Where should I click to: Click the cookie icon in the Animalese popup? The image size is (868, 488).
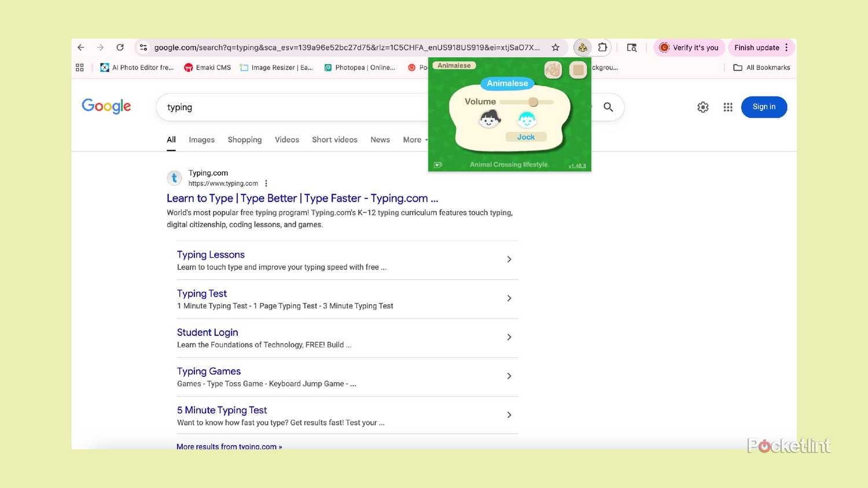coord(553,69)
